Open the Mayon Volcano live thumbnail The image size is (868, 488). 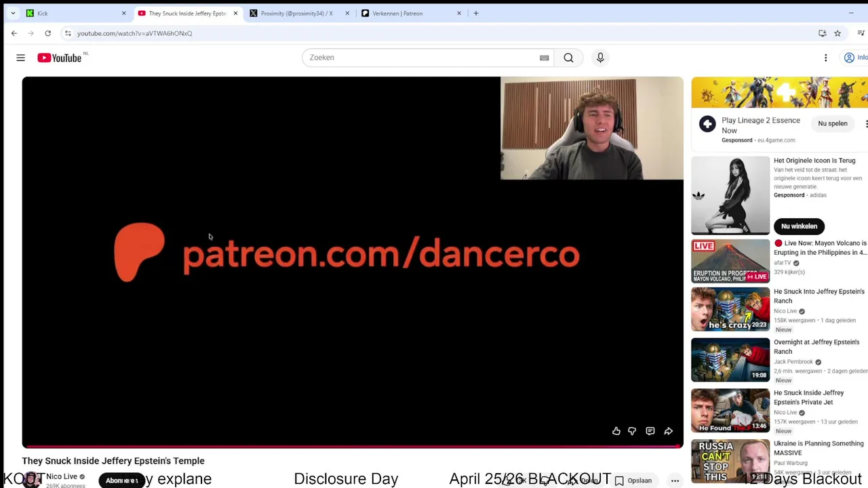pyautogui.click(x=730, y=261)
